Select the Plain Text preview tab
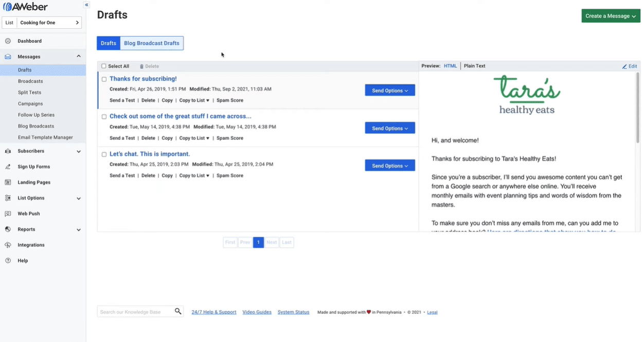644x342 pixels. click(474, 66)
